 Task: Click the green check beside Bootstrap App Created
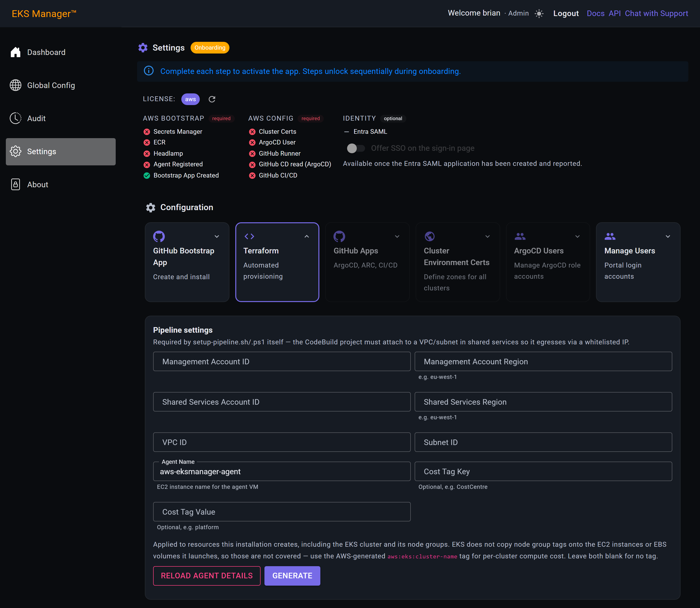click(147, 175)
